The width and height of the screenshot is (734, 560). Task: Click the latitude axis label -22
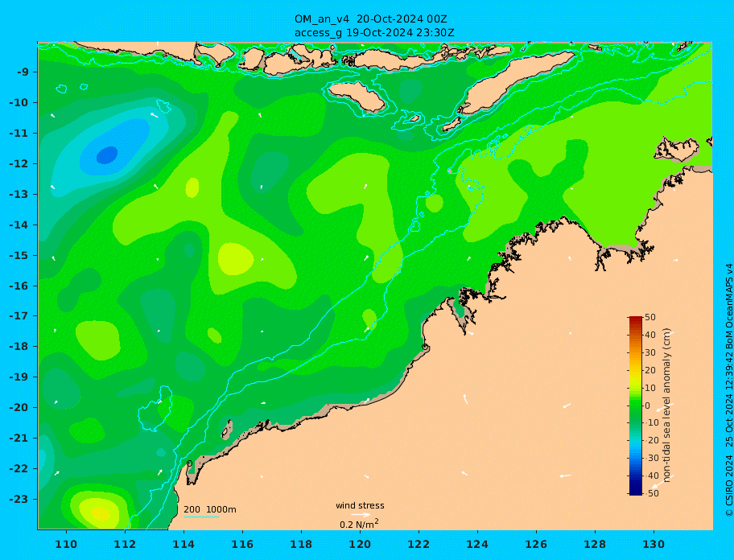[x=20, y=469]
